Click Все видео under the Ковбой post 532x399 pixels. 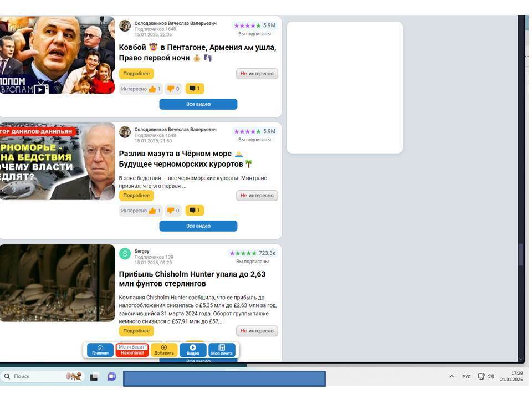pyautogui.click(x=198, y=104)
